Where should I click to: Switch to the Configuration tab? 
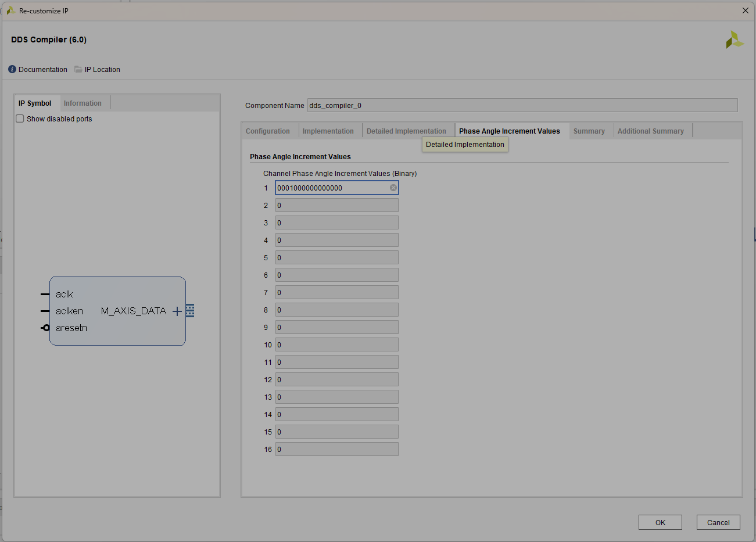click(268, 131)
